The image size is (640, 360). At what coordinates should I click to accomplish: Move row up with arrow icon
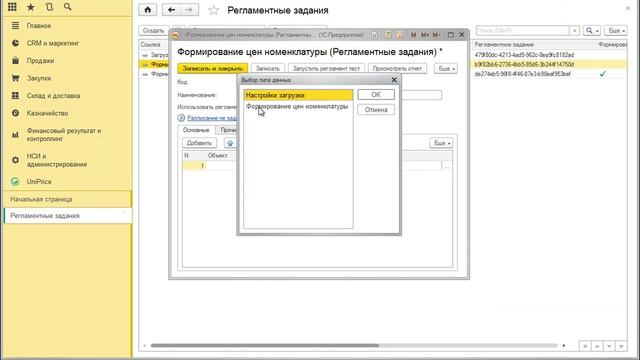tap(230, 143)
